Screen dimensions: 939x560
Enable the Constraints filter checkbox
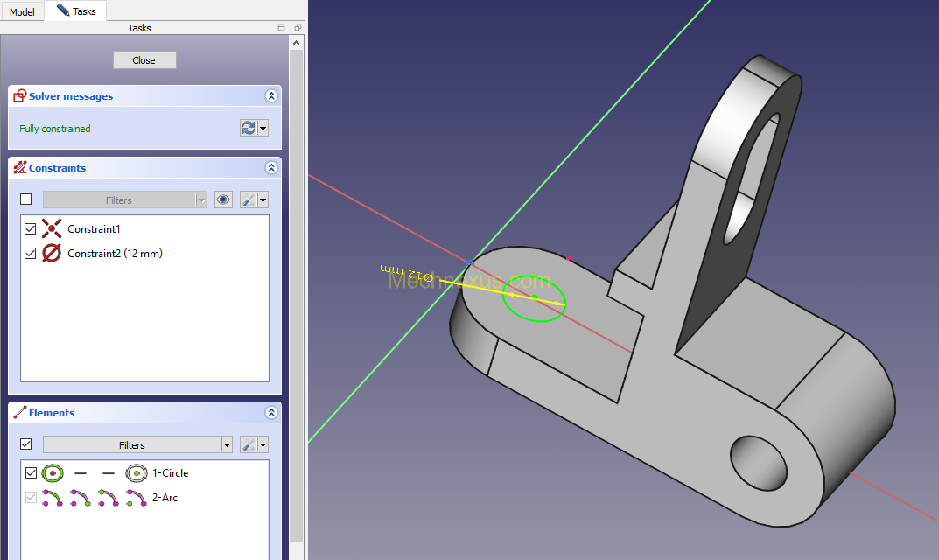click(26, 199)
